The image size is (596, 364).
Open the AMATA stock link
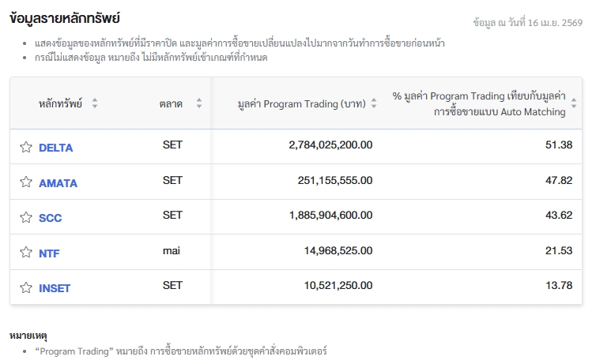click(x=58, y=183)
